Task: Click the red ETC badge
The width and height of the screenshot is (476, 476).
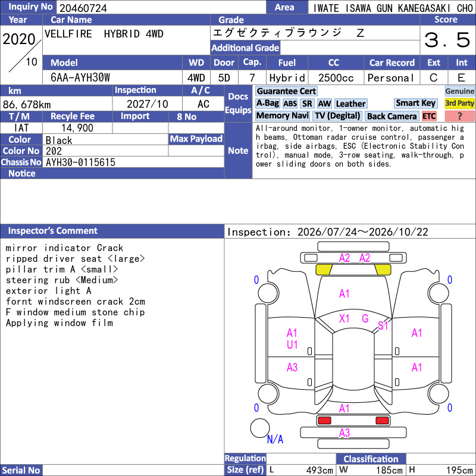Action: (429, 116)
